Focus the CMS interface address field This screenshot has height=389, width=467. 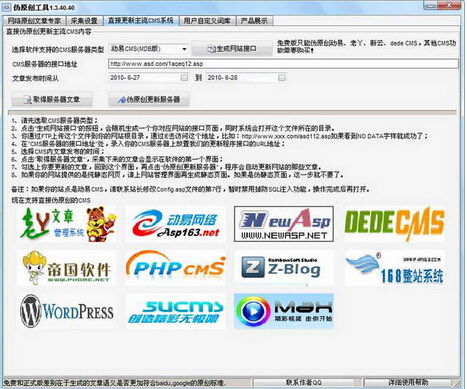(x=283, y=64)
